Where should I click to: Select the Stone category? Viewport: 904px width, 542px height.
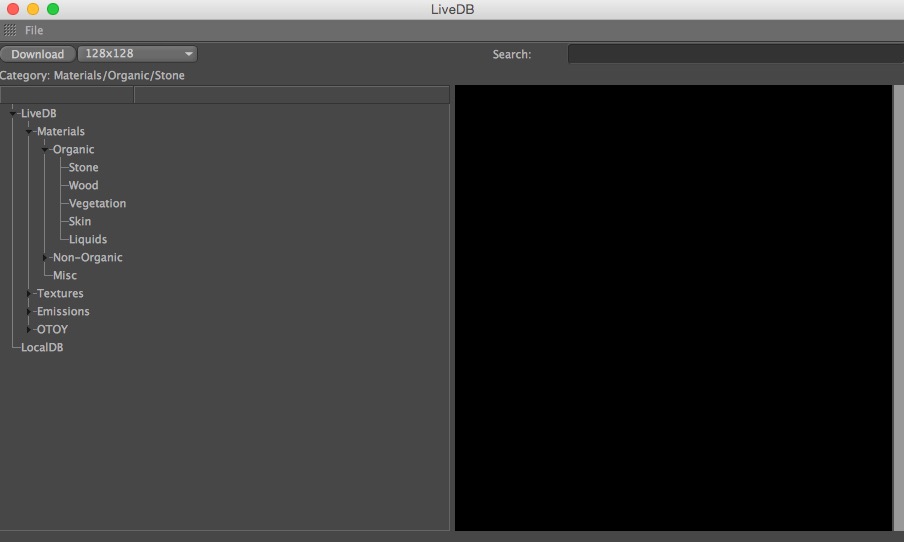click(x=83, y=167)
